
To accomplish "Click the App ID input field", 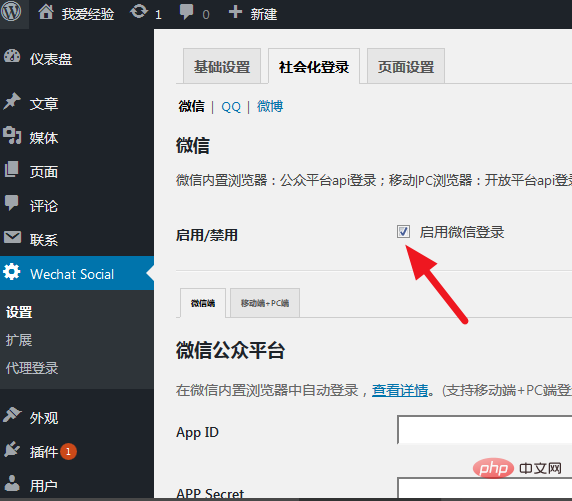I will pyautogui.click(x=484, y=429).
